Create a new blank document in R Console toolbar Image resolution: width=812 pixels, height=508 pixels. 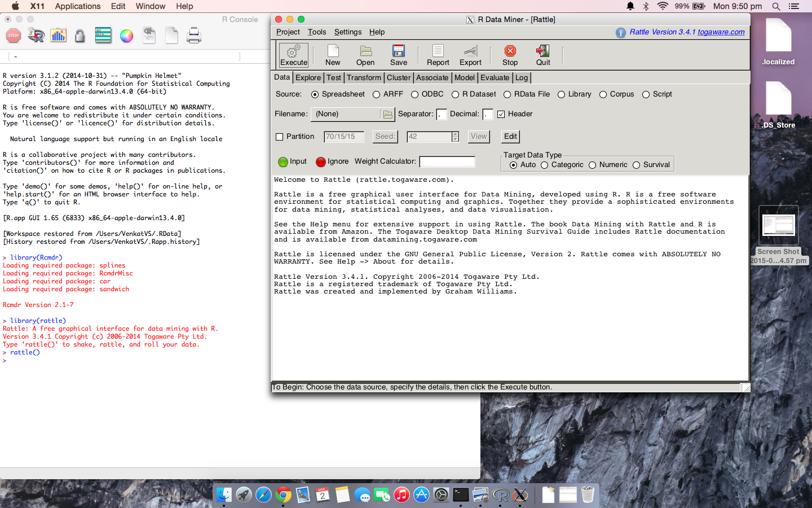tap(171, 36)
